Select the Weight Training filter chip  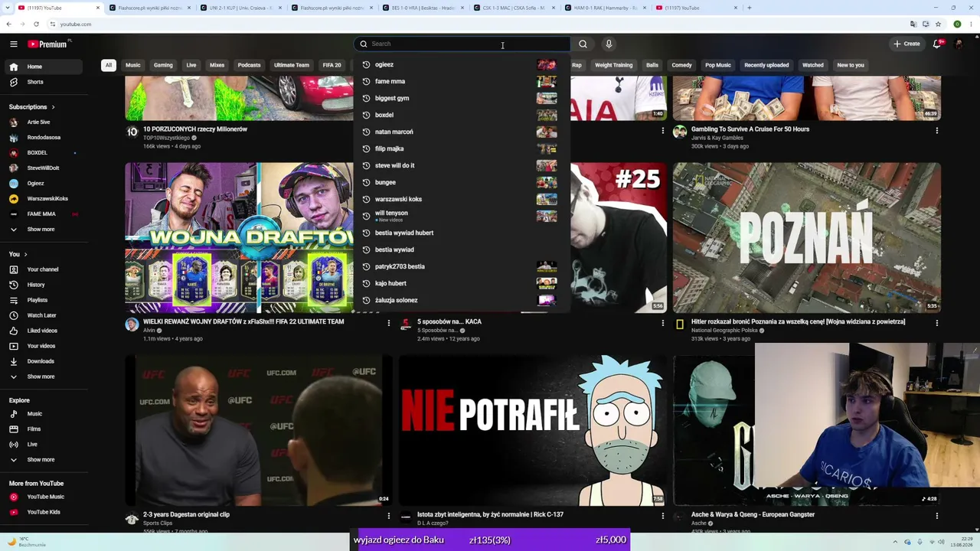click(614, 65)
